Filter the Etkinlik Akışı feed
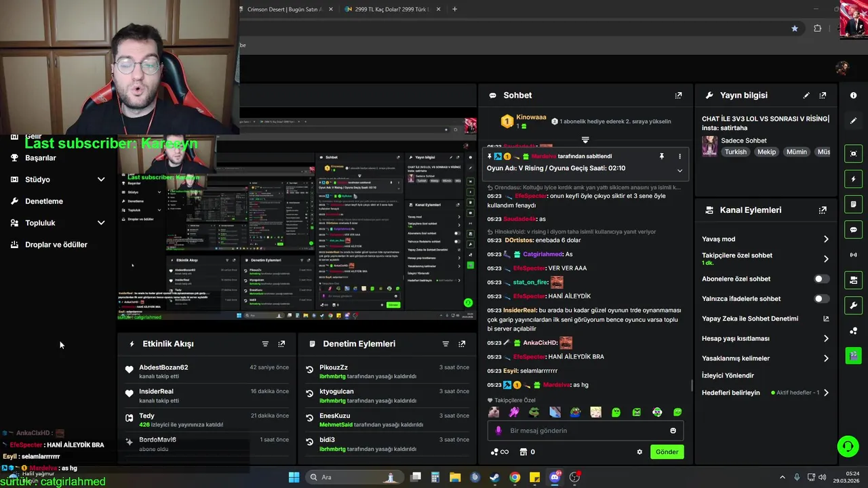The image size is (868, 488). (265, 344)
